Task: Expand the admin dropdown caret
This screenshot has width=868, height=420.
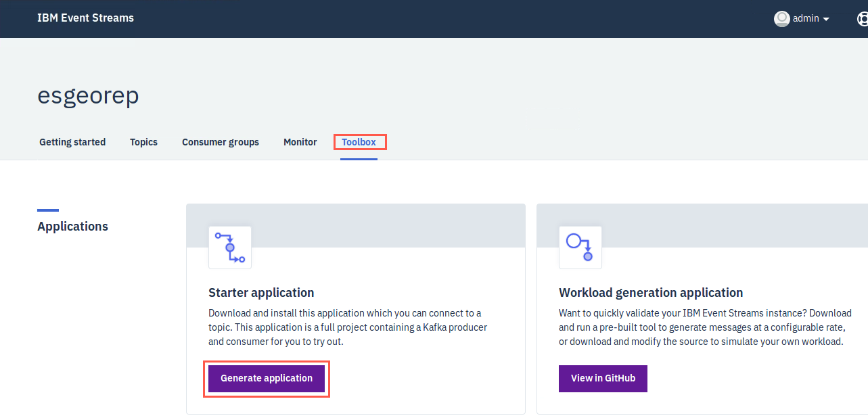Action: pos(826,20)
